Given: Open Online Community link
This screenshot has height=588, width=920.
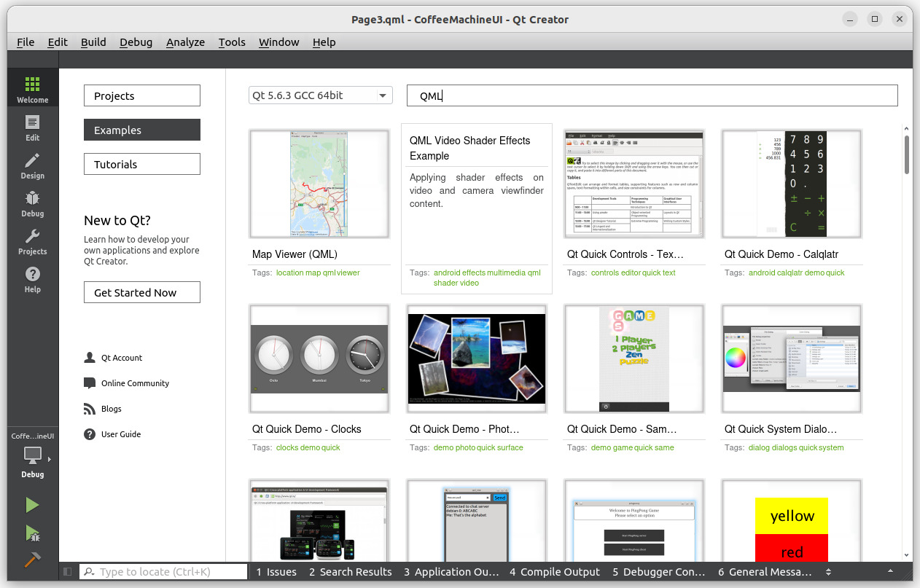Looking at the screenshot, I should point(126,383).
